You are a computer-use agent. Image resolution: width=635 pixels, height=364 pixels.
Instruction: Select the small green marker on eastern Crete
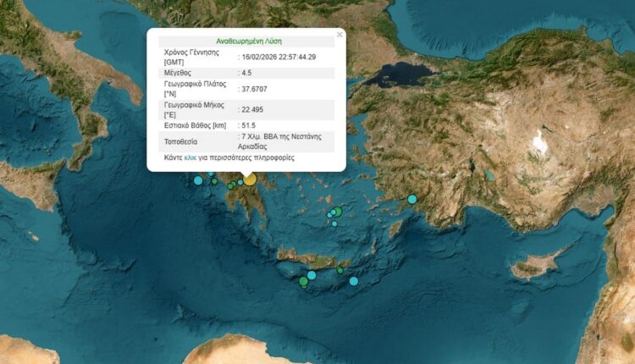[x=340, y=270]
